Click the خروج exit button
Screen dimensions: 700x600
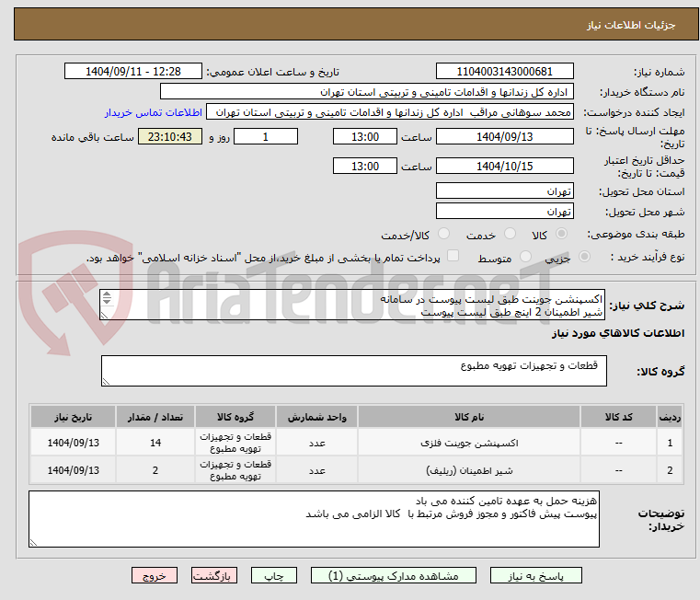(154, 575)
